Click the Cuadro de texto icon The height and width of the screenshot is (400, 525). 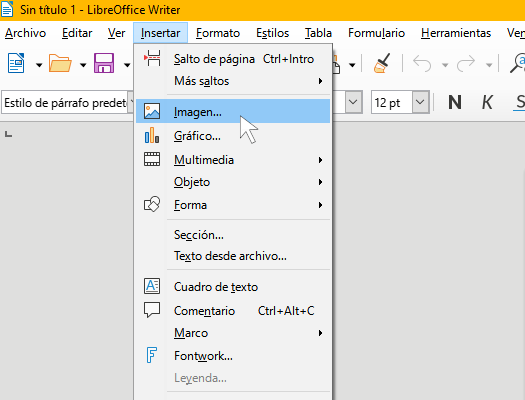152,286
